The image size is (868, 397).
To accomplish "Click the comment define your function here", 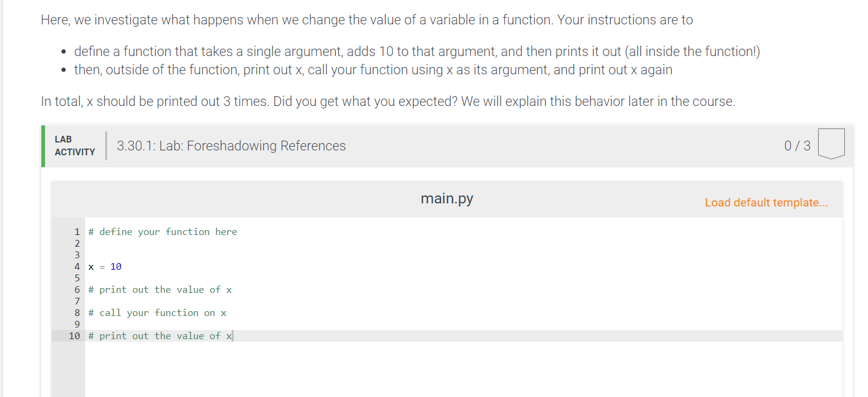I will point(162,231).
